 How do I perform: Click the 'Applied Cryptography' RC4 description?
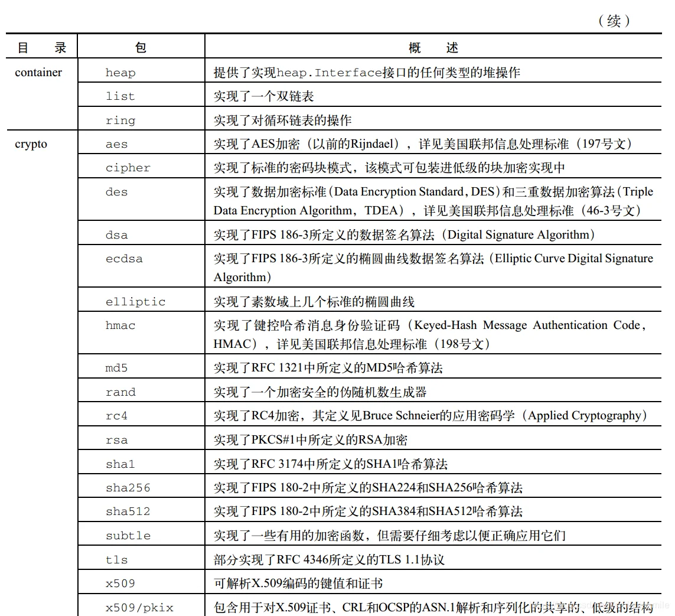[x=431, y=415]
